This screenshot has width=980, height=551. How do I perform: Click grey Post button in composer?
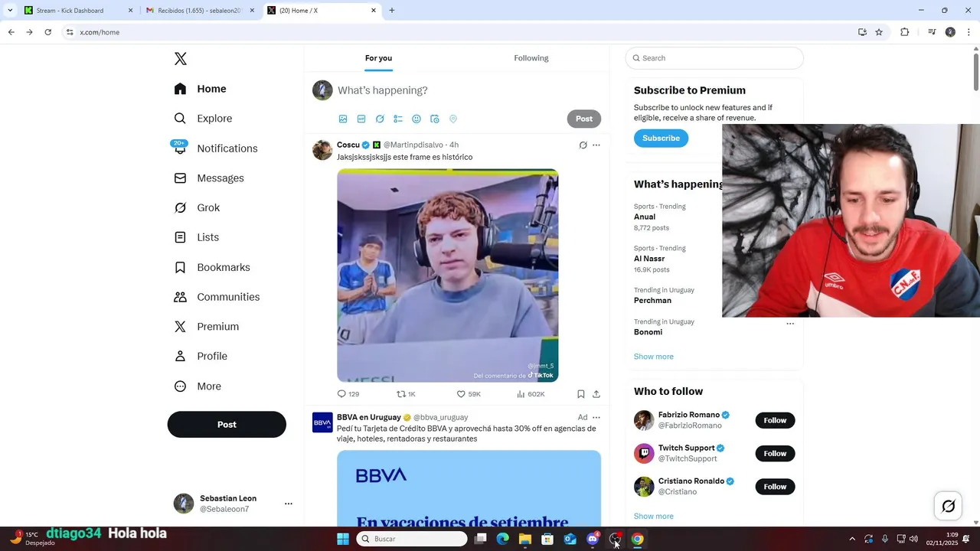584,119
